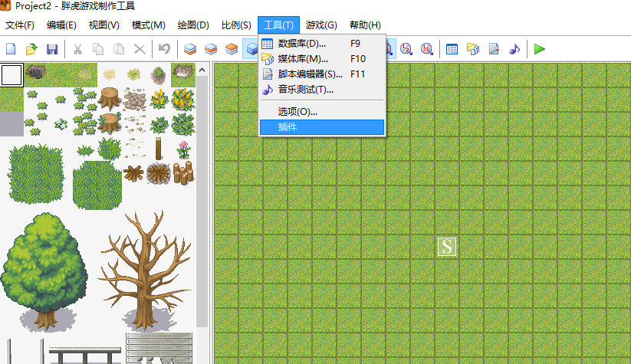Click the Copy toolbar icon
Screen dimensions: 631x364
[x=98, y=49]
